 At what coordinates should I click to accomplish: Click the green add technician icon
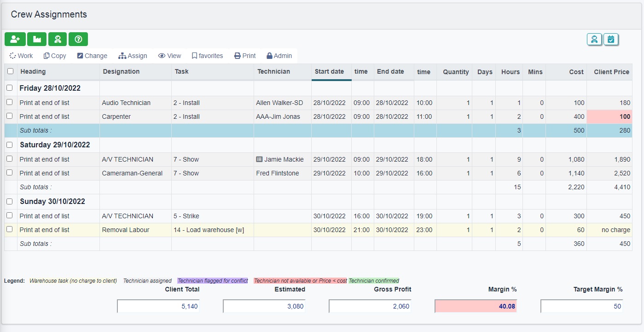tap(15, 39)
